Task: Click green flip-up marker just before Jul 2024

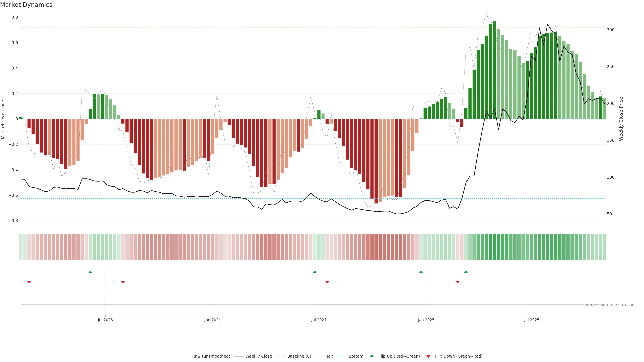Action: point(315,272)
